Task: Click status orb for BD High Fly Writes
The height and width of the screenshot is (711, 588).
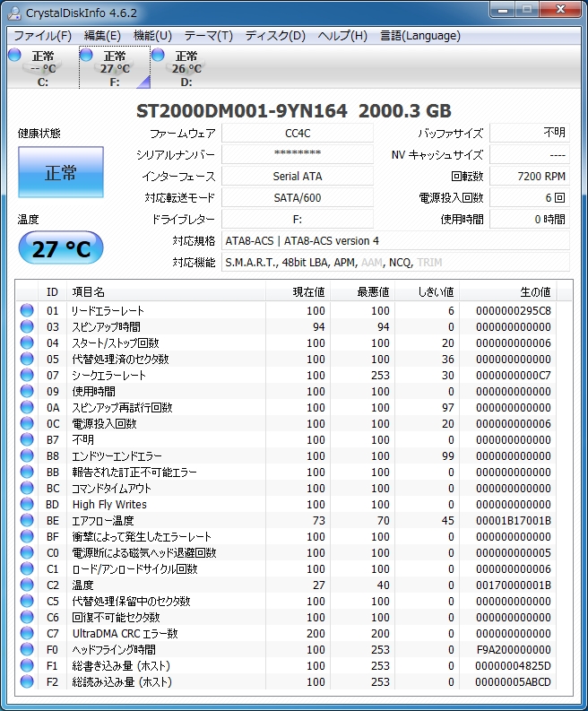Action: (27, 504)
